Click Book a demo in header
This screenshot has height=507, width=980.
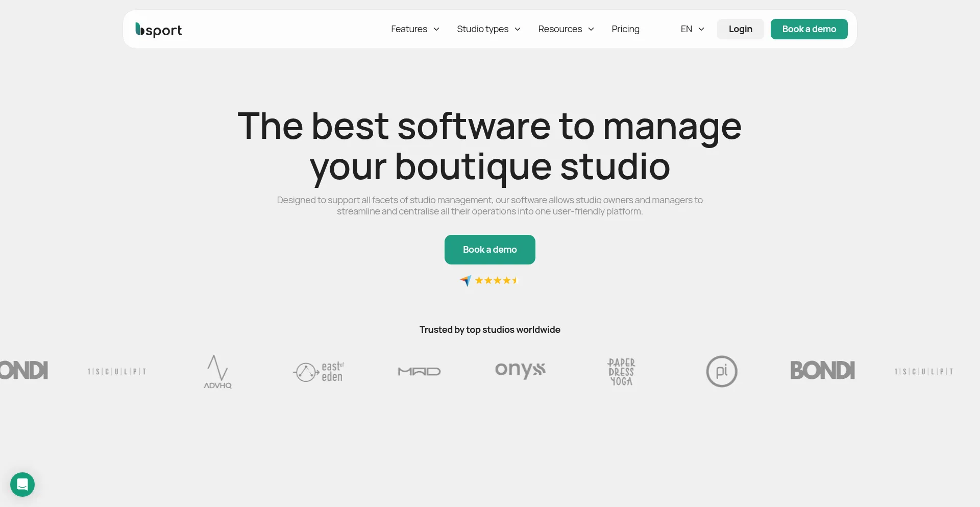(808, 29)
